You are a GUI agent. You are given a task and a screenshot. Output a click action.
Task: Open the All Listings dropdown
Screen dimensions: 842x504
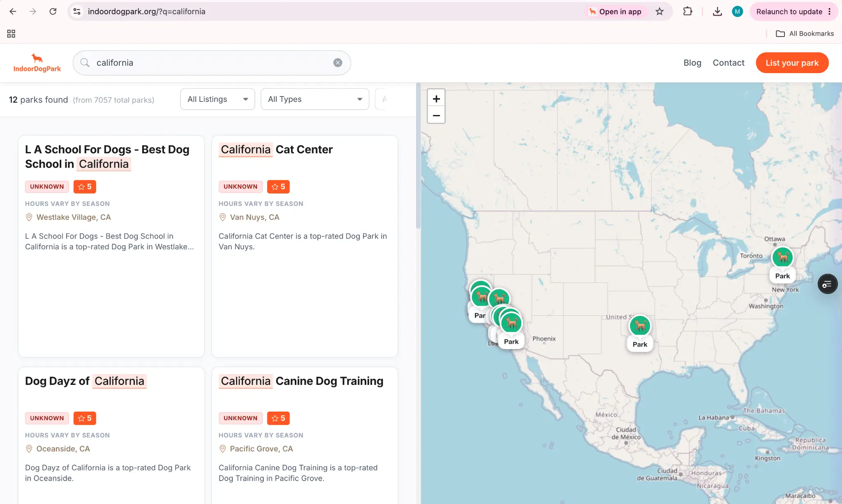[217, 99]
